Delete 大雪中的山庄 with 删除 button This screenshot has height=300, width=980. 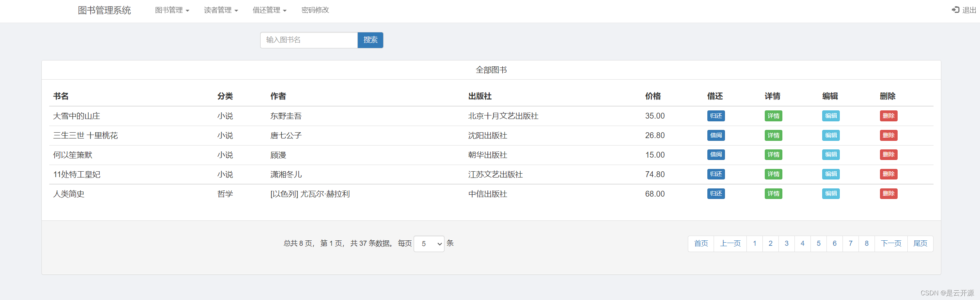pyautogui.click(x=889, y=116)
